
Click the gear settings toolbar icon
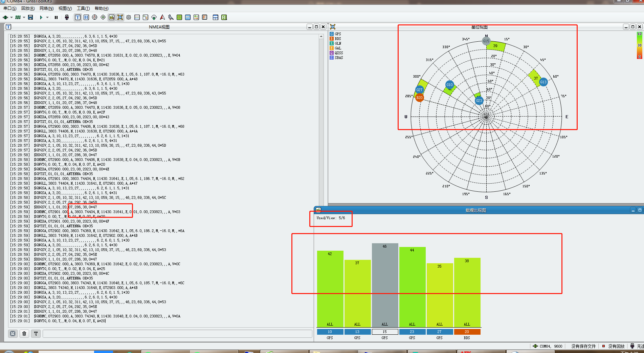coord(129,17)
